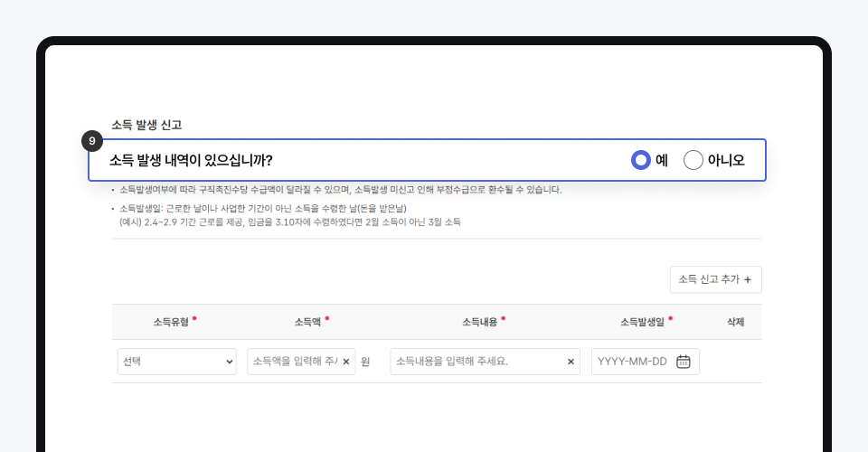Click the '소득 발생 신고' section heading
This screenshot has height=452, width=868.
coord(147,124)
